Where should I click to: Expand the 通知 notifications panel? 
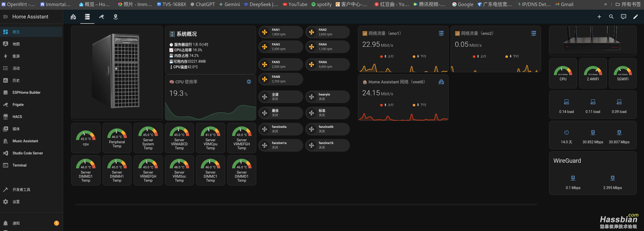[16, 223]
